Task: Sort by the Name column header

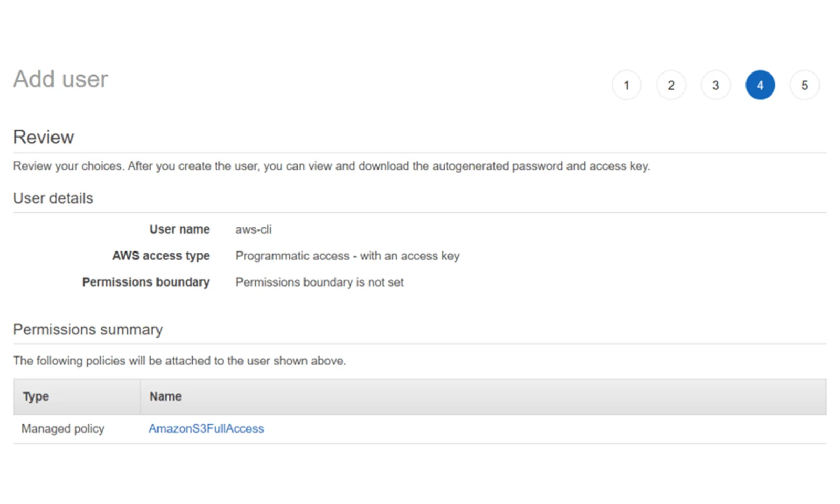Action: [165, 396]
